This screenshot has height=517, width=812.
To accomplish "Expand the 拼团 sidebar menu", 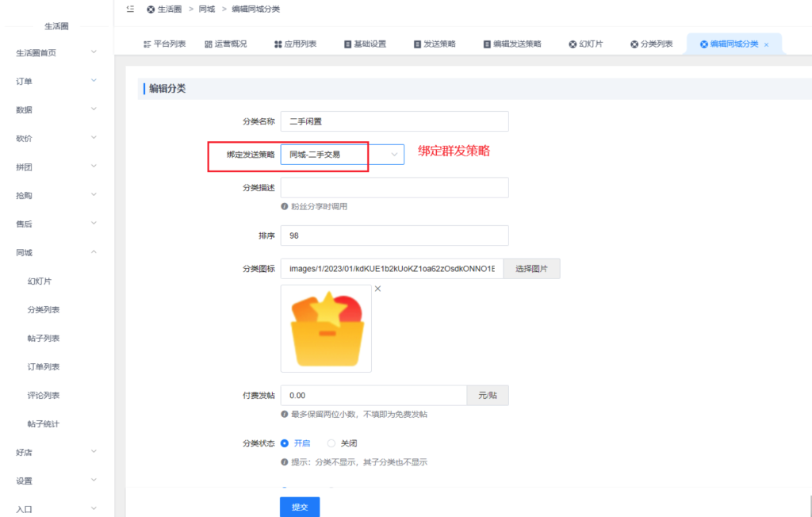I will (x=94, y=167).
